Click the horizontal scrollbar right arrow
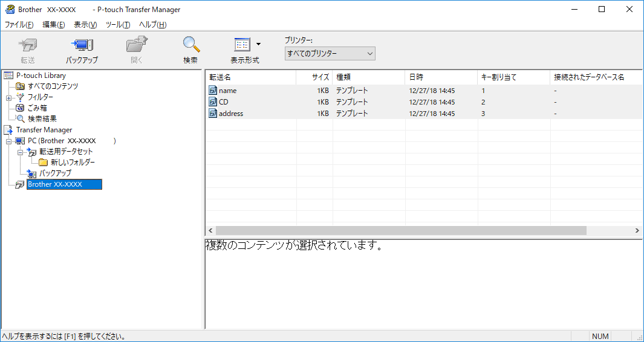The image size is (644, 342). [637, 231]
